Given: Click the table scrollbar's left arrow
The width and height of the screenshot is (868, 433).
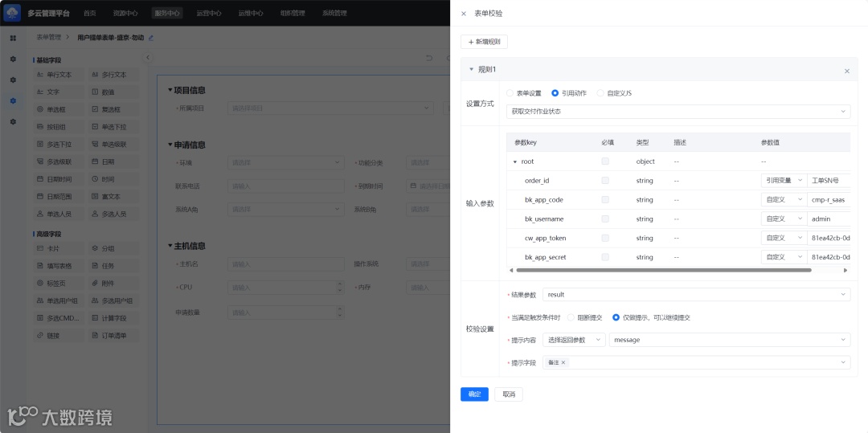Looking at the screenshot, I should (510, 270).
